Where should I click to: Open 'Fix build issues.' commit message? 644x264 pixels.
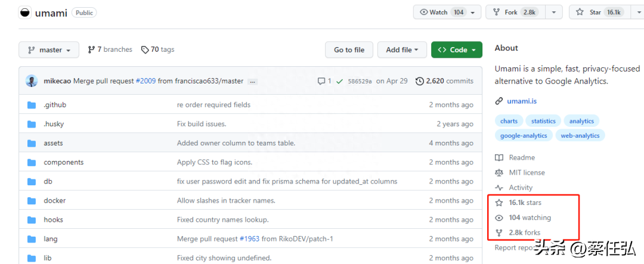click(202, 124)
